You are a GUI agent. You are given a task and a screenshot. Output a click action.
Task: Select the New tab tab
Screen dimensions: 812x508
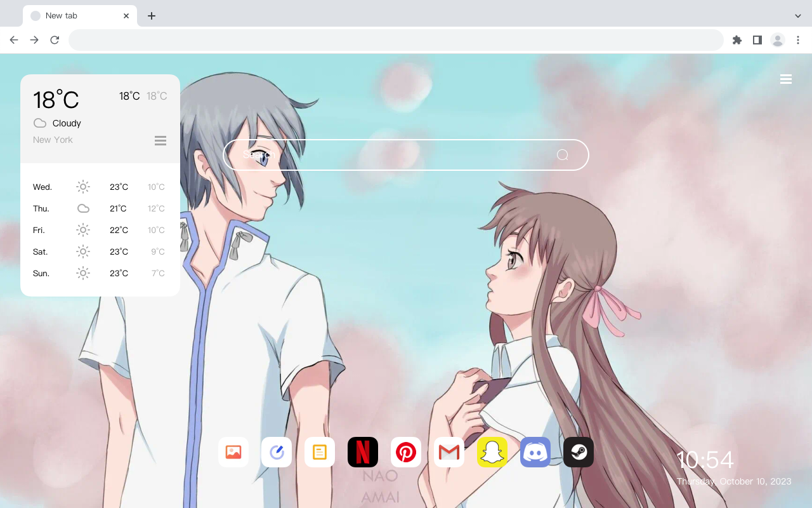pos(80,16)
